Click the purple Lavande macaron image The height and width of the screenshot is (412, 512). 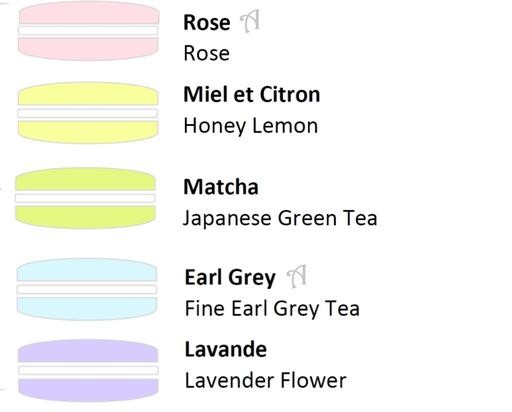(x=88, y=370)
